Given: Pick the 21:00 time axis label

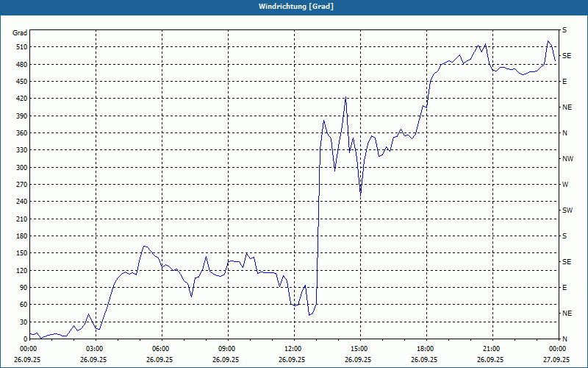Looking at the screenshot, I should pos(492,349).
